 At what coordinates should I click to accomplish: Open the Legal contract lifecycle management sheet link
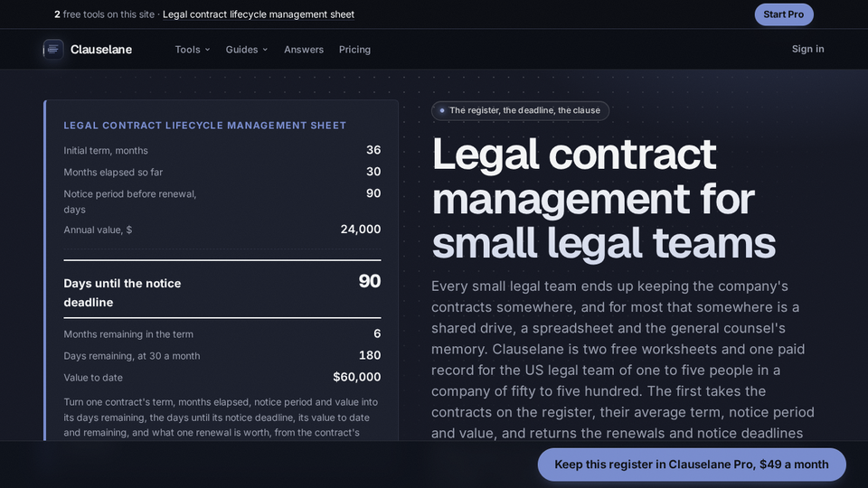(x=259, y=14)
